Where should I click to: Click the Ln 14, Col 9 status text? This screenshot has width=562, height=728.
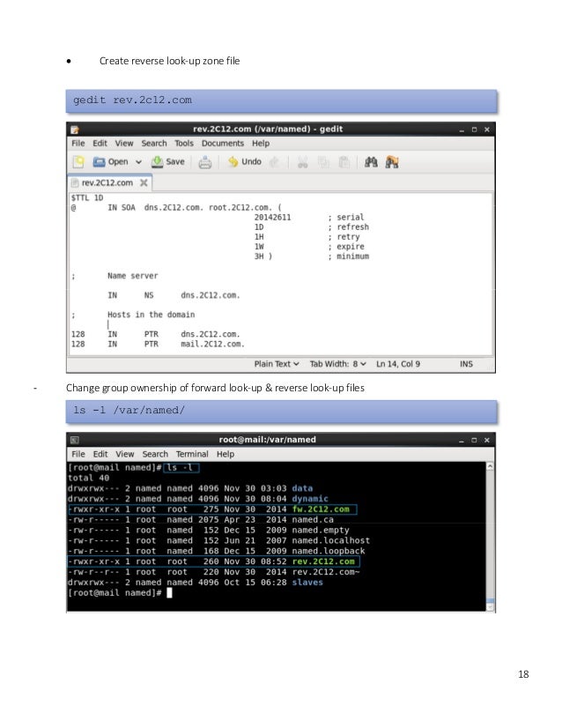398,364
